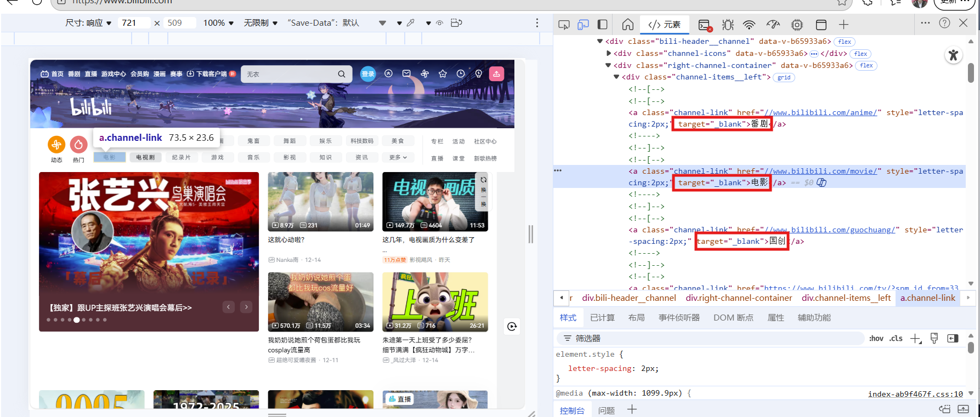Open the Console tool icon
Viewport: 980px width, 417px height.
705,25
